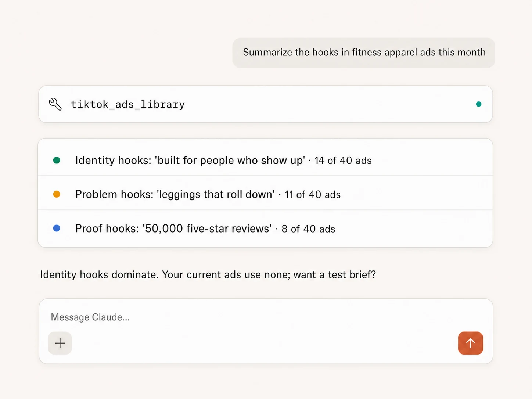The height and width of the screenshot is (399, 532).
Task: Click the plus attachment button
Action: (x=60, y=343)
